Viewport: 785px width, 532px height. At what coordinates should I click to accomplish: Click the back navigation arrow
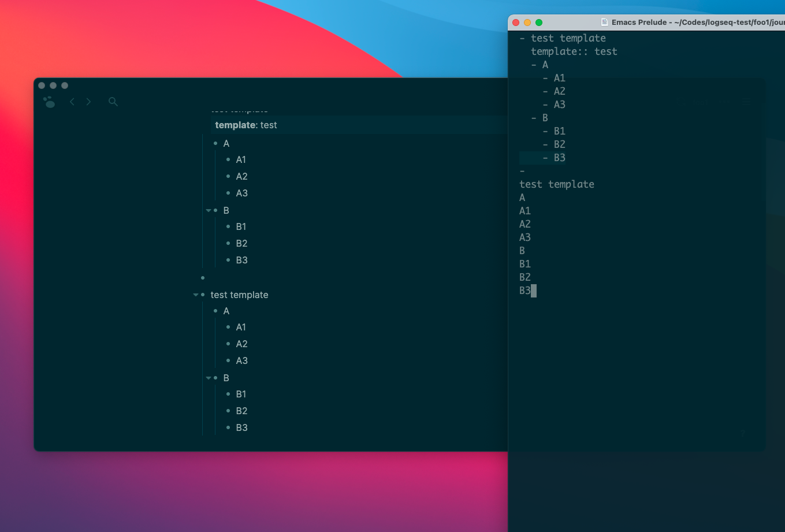[72, 101]
